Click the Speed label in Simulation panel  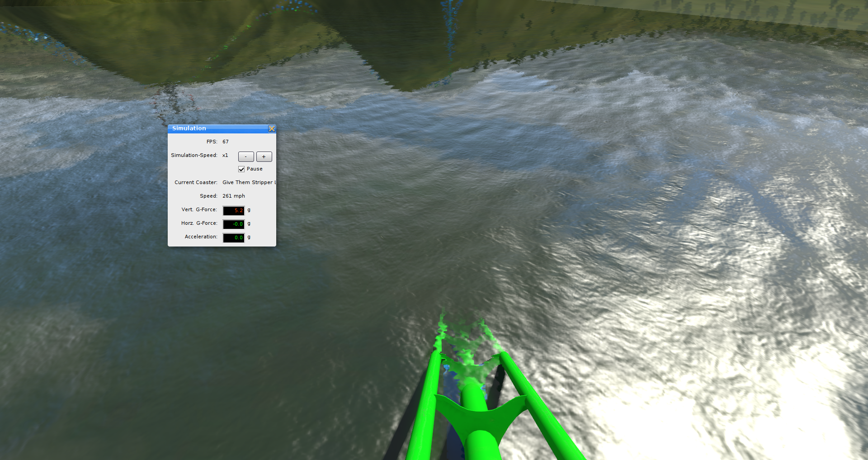[x=208, y=196]
